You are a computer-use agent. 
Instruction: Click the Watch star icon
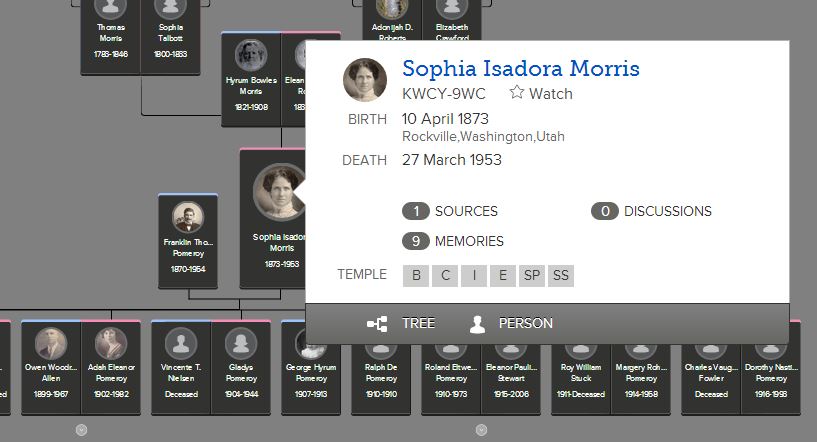click(517, 93)
